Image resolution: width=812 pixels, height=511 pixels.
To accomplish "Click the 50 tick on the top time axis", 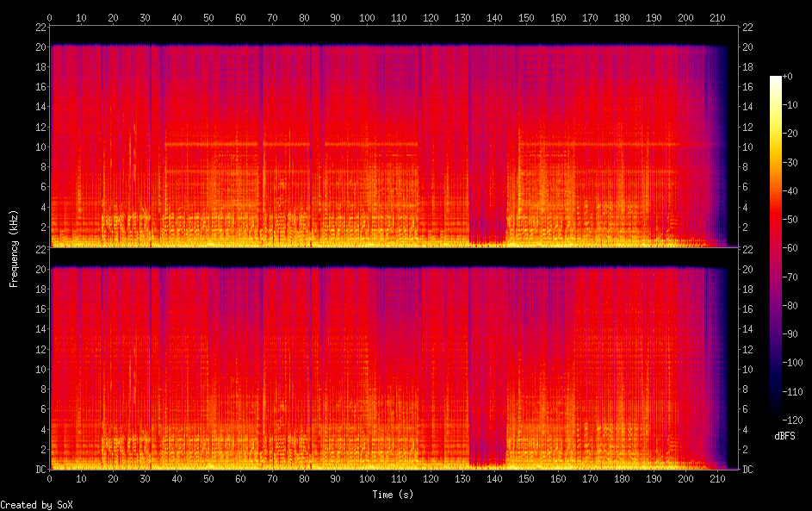I will coord(208,17).
